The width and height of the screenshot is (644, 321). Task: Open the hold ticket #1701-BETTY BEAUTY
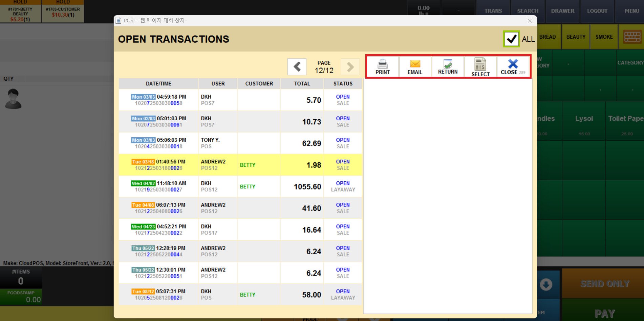(x=20, y=14)
